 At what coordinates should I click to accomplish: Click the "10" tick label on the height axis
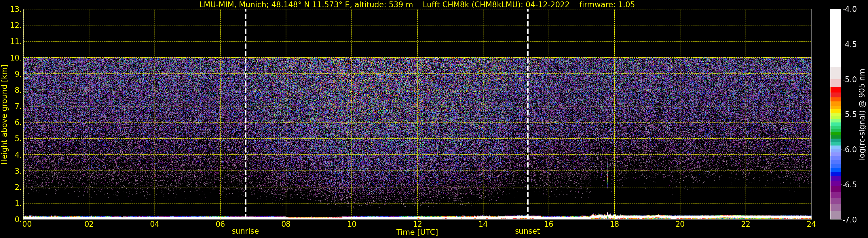click(16, 58)
